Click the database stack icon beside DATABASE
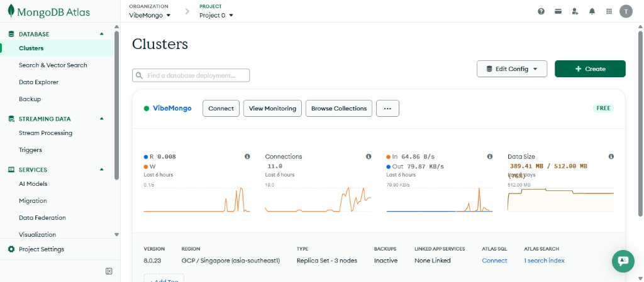 11,34
